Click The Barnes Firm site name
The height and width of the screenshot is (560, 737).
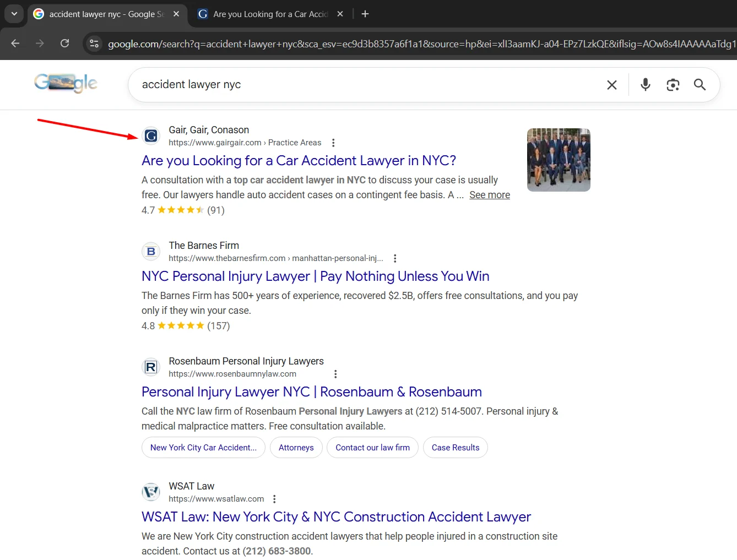pos(204,246)
